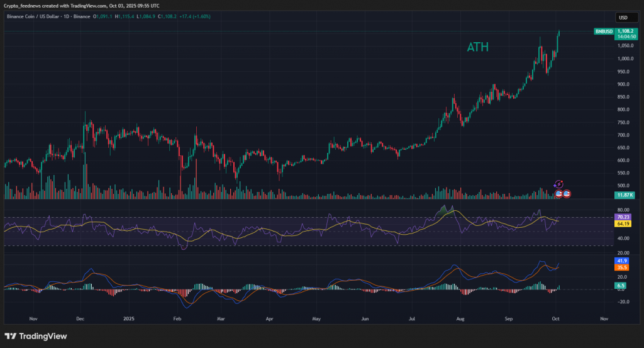The height and width of the screenshot is (348, 644).
Task: Click the second US flag economic event icon
Action: point(567,194)
